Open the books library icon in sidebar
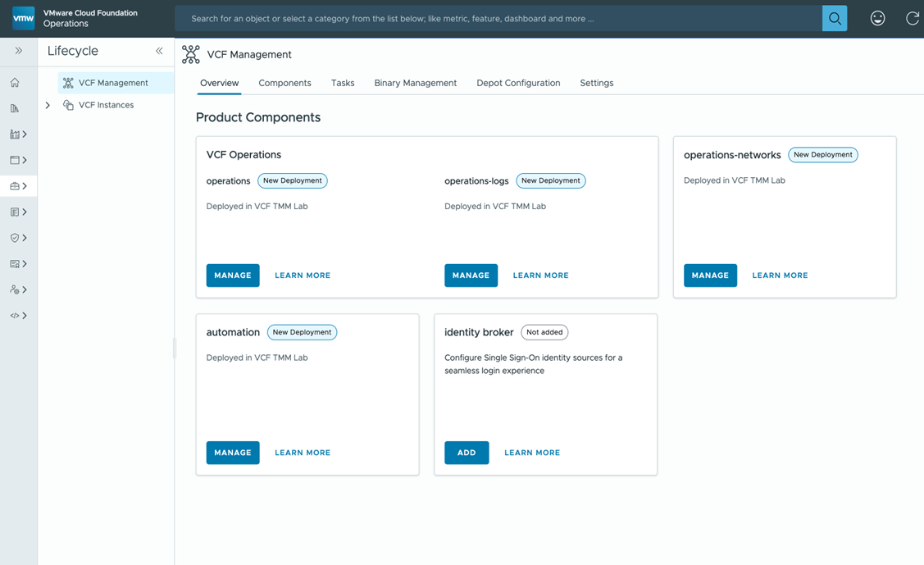The width and height of the screenshot is (924, 565). 15,108
